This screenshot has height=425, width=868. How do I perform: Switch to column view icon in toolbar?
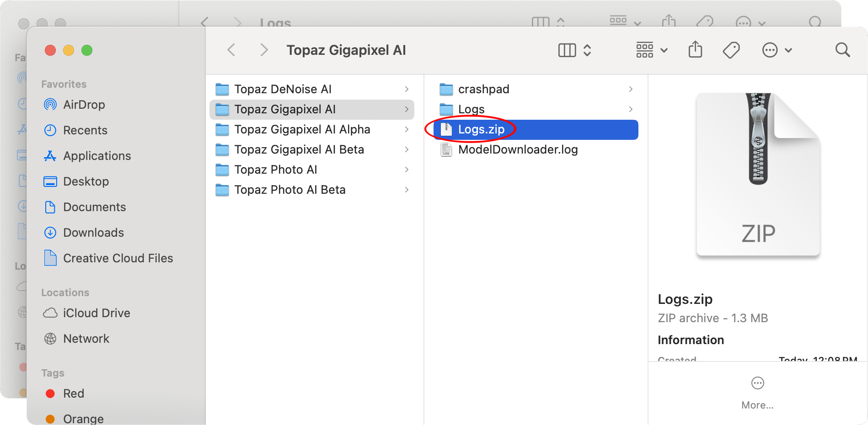pyautogui.click(x=567, y=50)
